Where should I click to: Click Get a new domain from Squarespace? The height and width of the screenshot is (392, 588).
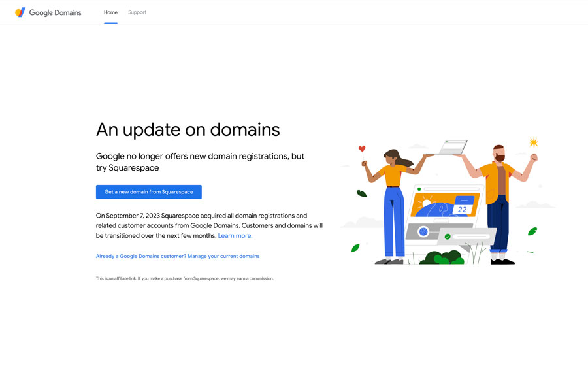149,191
